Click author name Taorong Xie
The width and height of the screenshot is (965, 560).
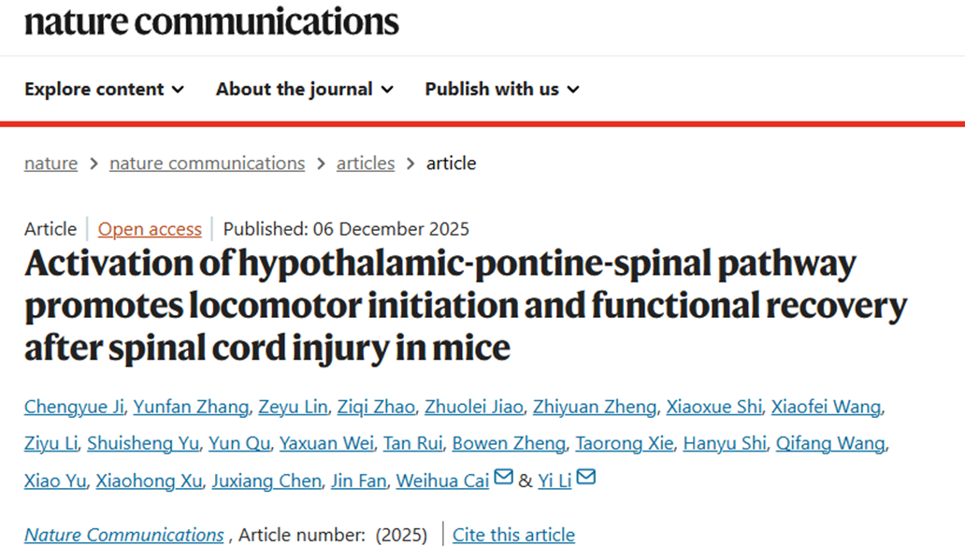(x=624, y=443)
